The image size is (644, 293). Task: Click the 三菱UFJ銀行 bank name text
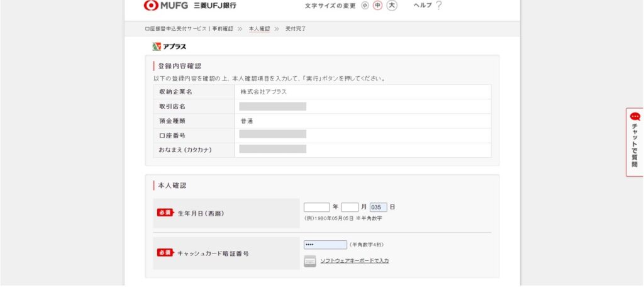tap(215, 5)
